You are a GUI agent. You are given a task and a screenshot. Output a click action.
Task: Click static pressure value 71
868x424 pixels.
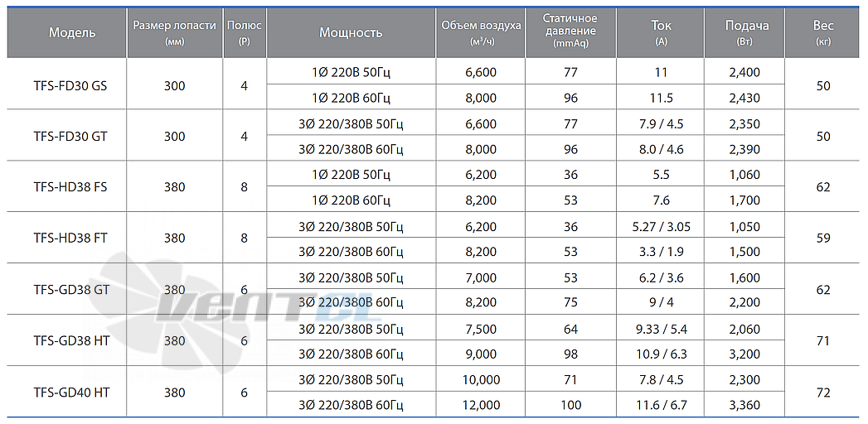pyautogui.click(x=570, y=380)
